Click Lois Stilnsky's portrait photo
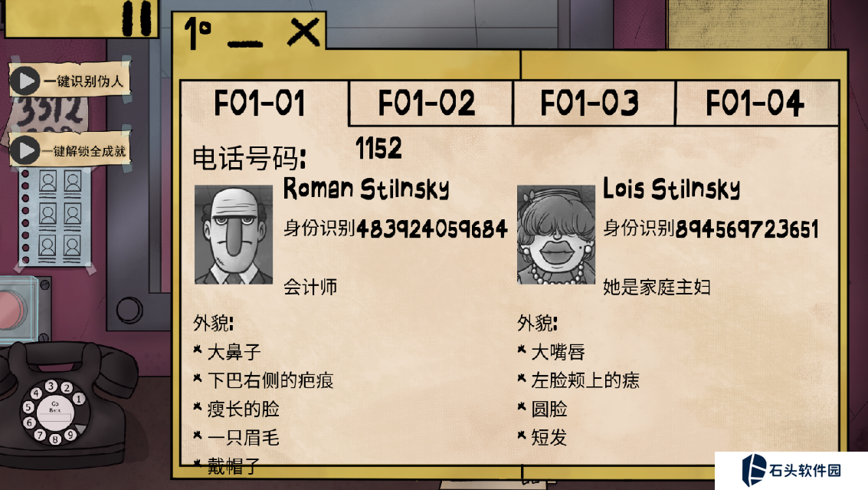The height and width of the screenshot is (490, 868). [555, 235]
